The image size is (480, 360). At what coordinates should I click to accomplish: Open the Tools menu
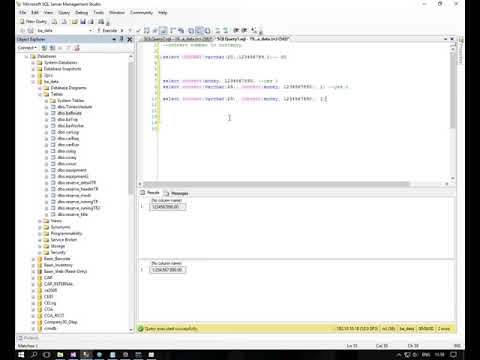click(x=98, y=12)
